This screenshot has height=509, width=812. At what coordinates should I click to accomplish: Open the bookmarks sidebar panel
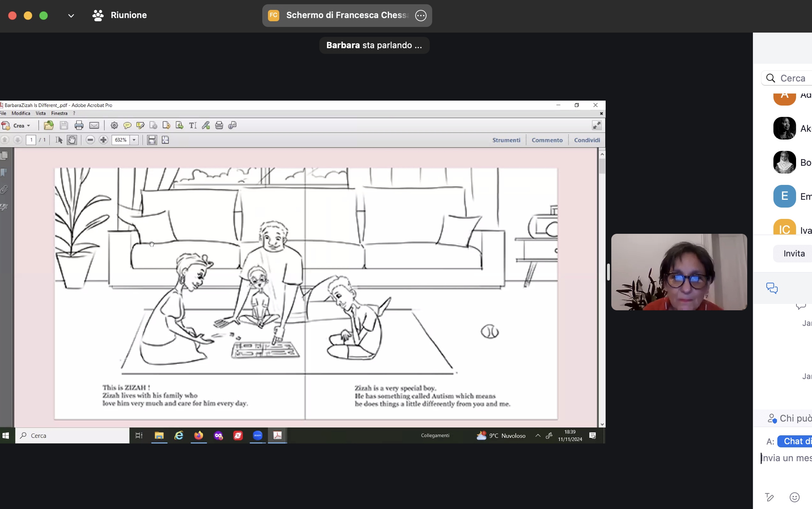[x=4, y=173]
